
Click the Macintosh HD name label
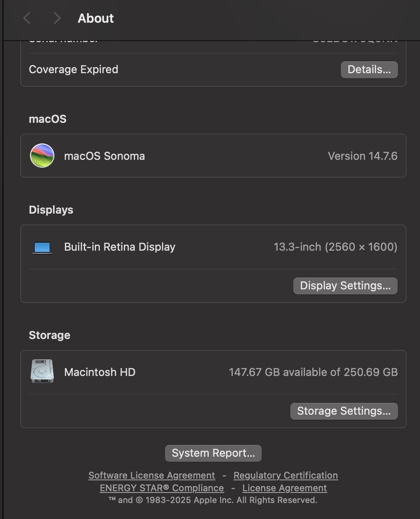[x=99, y=372]
